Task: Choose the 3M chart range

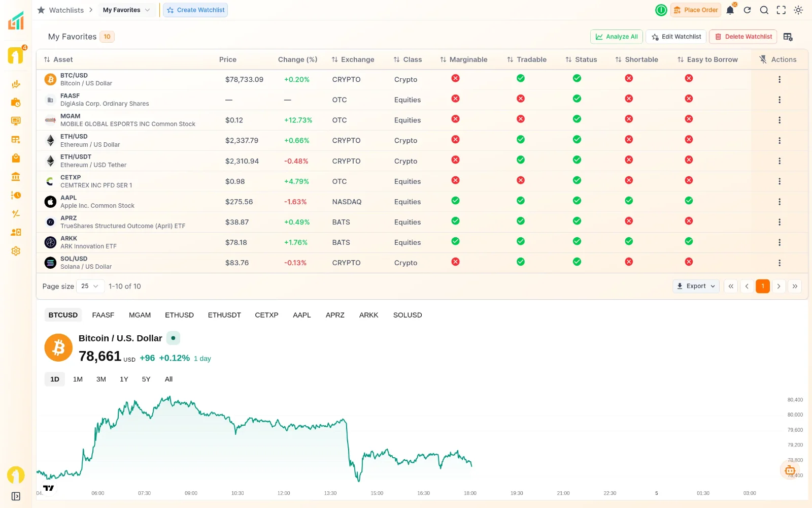Action: coord(101,379)
